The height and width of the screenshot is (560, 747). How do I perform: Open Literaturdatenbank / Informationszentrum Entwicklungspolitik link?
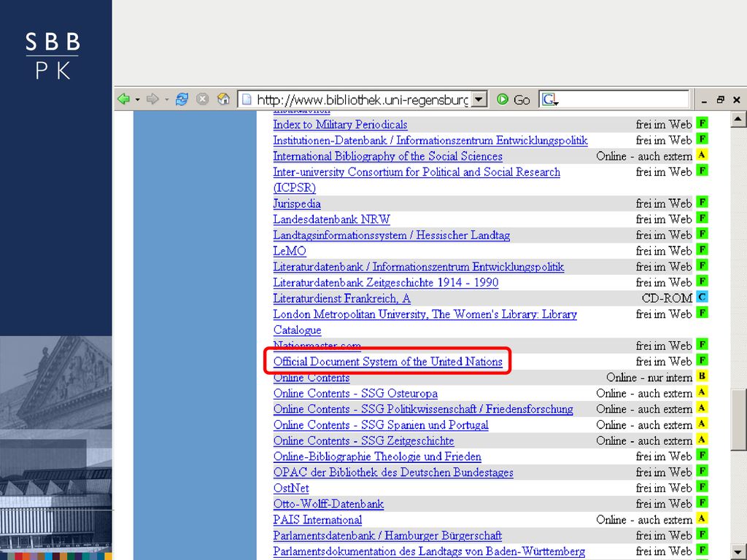pos(419,267)
